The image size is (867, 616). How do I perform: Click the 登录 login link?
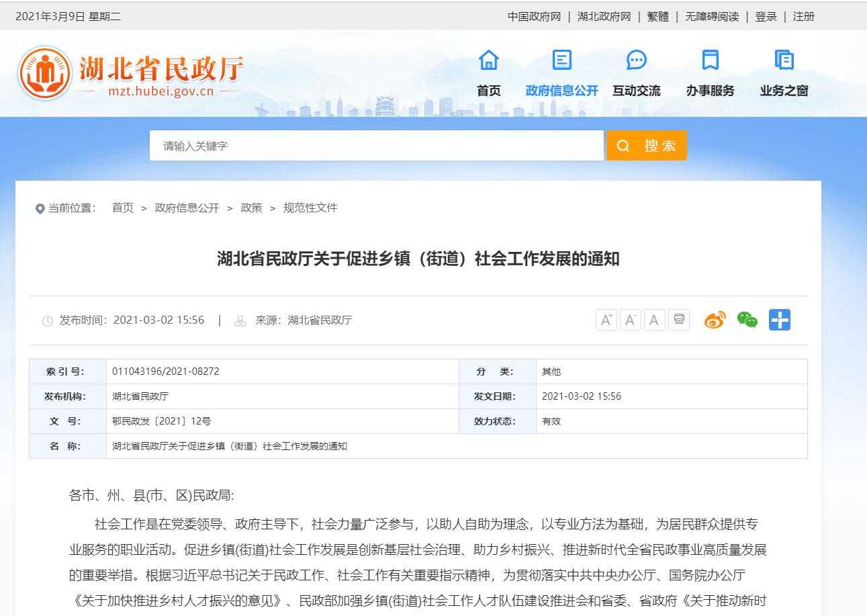pyautogui.click(x=766, y=17)
